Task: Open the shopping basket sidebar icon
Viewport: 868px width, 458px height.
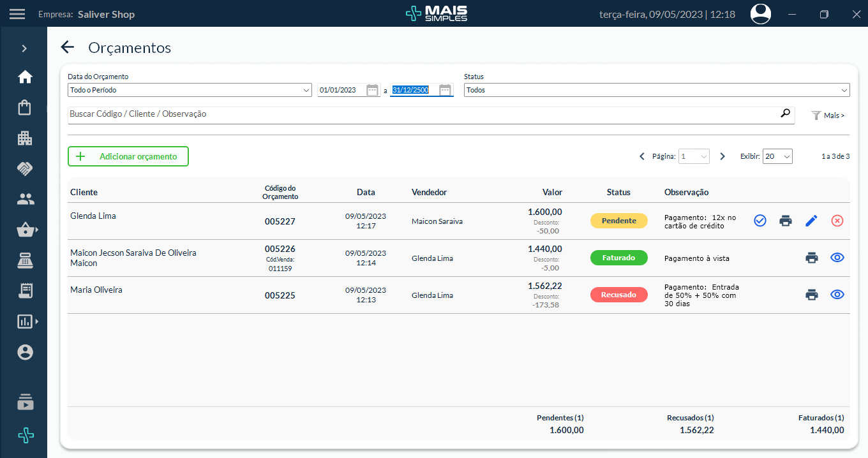Action: click(26, 230)
